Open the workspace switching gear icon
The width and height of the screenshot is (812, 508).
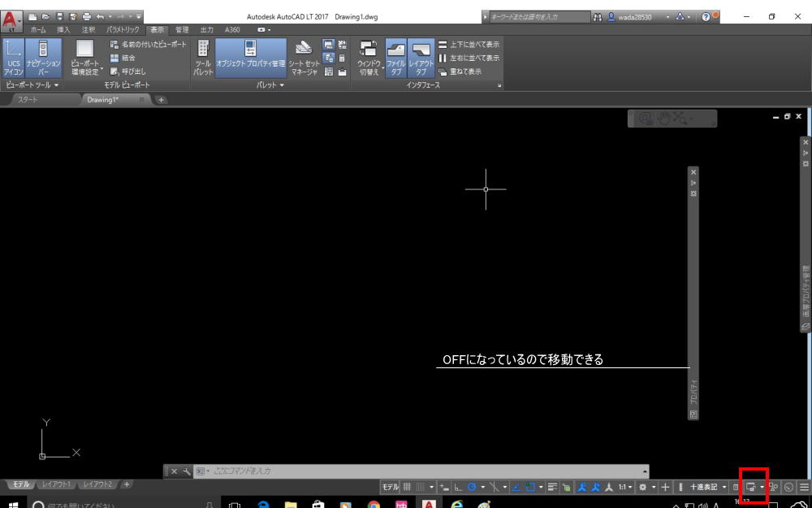(642, 487)
